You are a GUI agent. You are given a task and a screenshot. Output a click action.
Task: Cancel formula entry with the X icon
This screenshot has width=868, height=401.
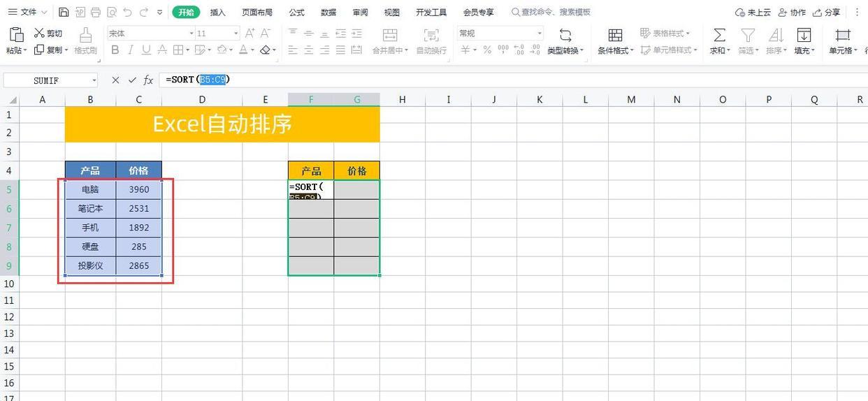(x=115, y=80)
